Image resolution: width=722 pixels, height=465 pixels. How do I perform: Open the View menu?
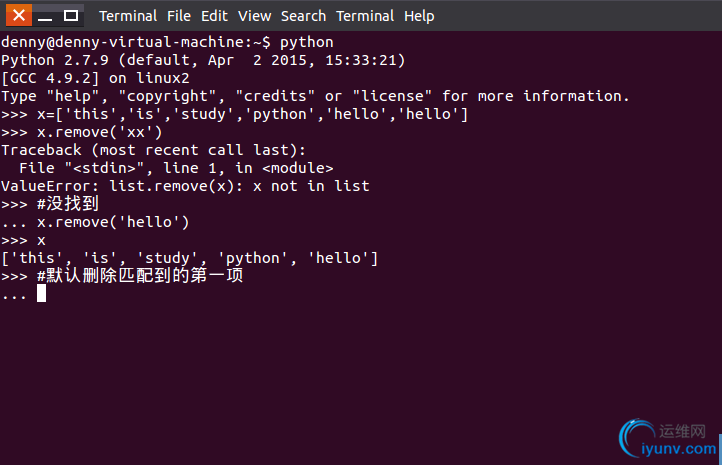click(254, 16)
